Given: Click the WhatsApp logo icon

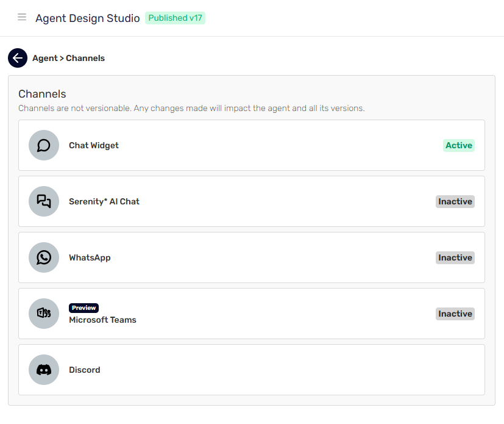Looking at the screenshot, I should 44,257.
